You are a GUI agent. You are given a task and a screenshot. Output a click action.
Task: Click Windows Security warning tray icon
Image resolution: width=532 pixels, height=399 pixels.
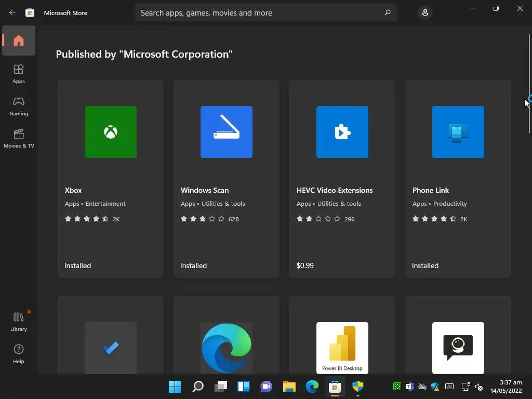435,386
